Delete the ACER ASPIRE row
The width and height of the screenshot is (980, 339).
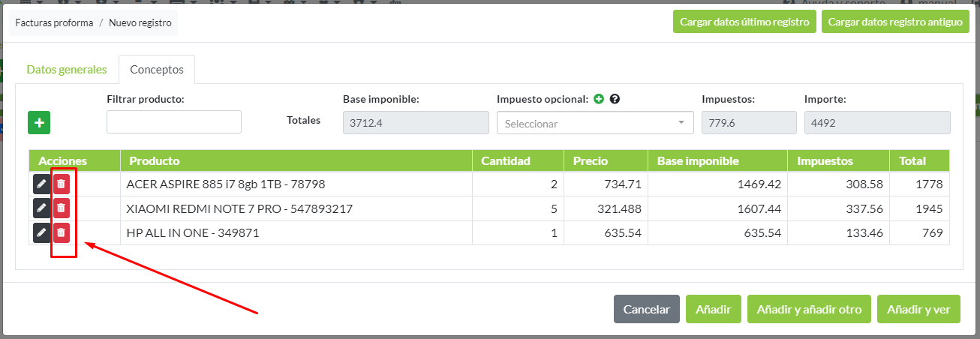click(x=62, y=184)
